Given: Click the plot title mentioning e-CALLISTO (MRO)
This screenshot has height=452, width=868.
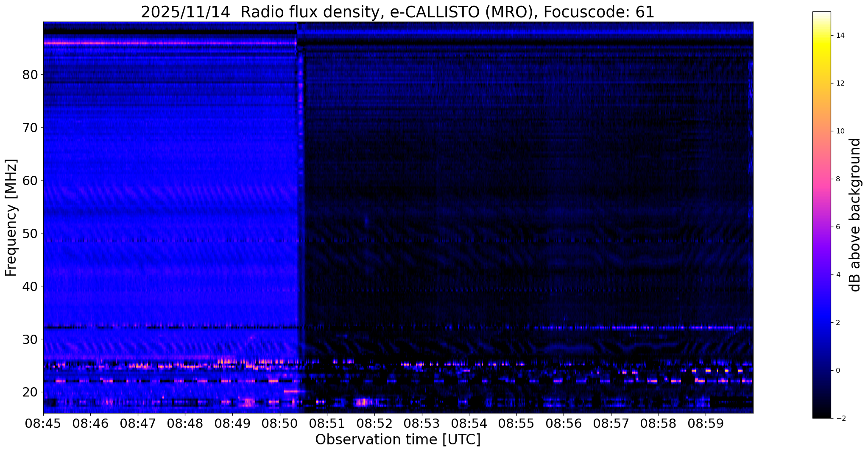Looking at the screenshot, I should coord(398,12).
